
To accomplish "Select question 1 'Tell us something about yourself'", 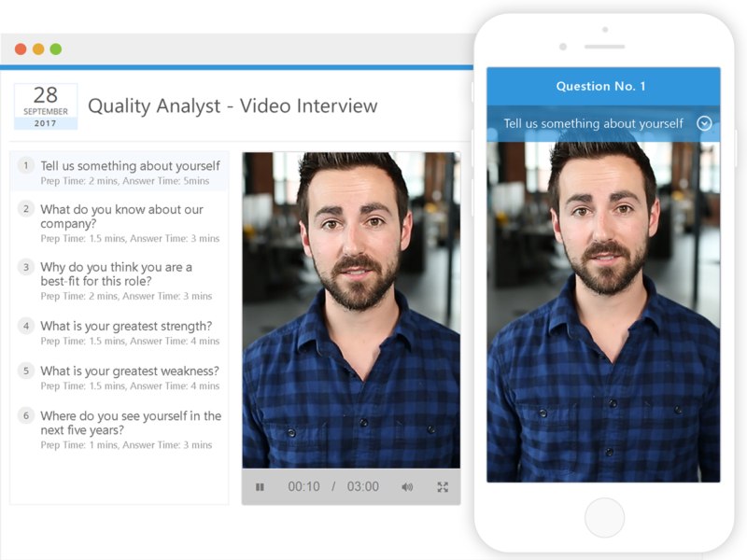I will (x=130, y=166).
